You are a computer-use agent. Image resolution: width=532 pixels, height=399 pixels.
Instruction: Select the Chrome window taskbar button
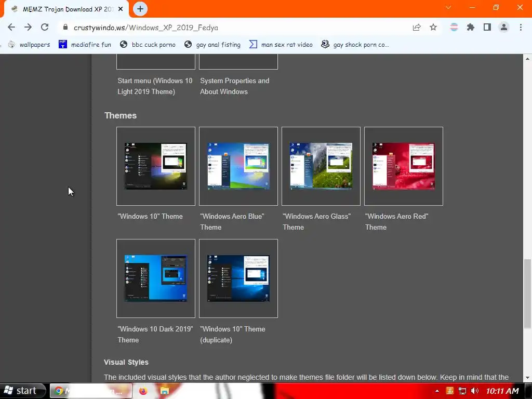coord(91,391)
